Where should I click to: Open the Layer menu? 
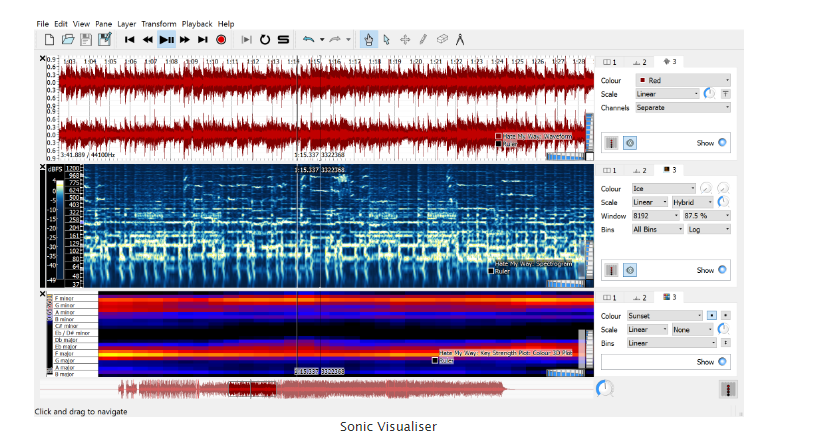[127, 24]
